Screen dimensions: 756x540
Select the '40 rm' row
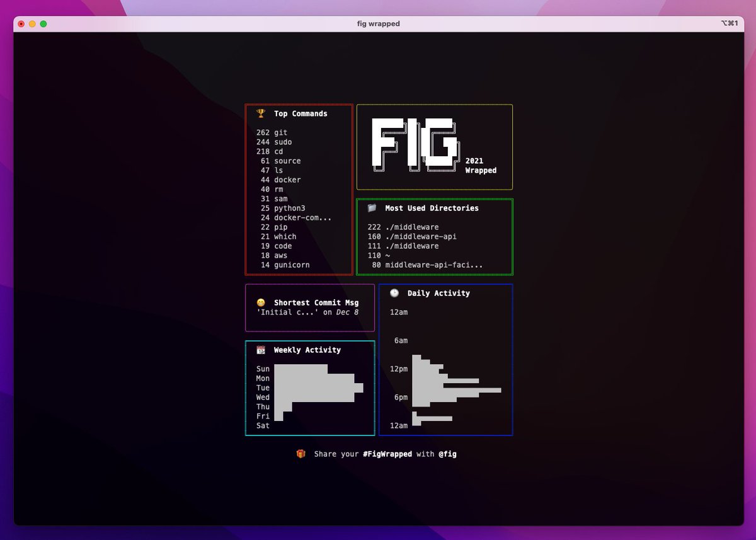[272, 189]
